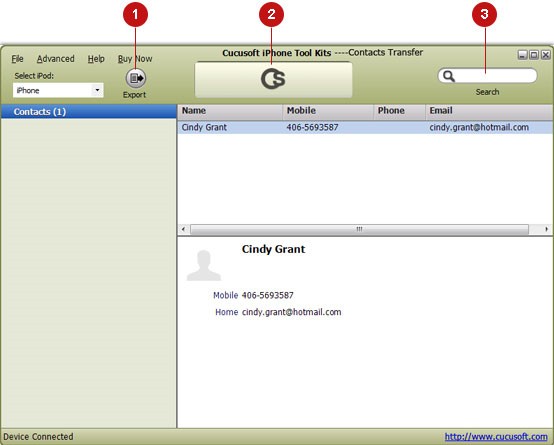554x445 pixels.
Task: Click the horizontal scrollbar thumb in the contact list
Action: (x=359, y=229)
